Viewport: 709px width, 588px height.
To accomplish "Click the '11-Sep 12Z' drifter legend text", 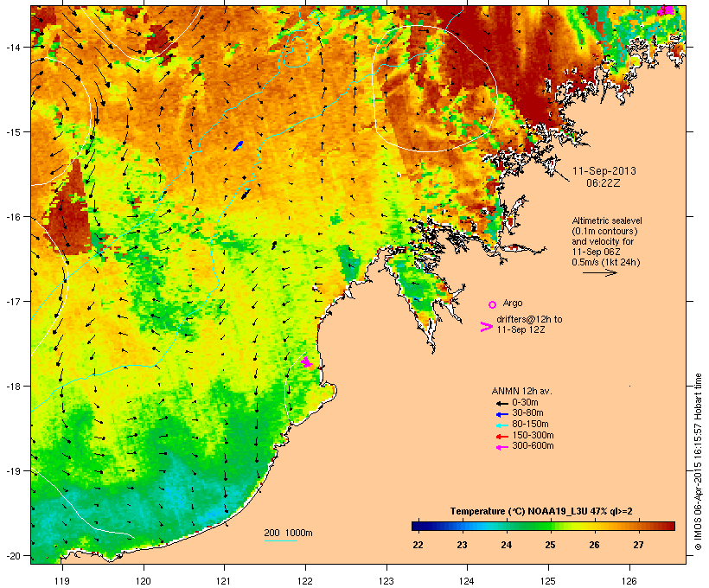I will (521, 329).
